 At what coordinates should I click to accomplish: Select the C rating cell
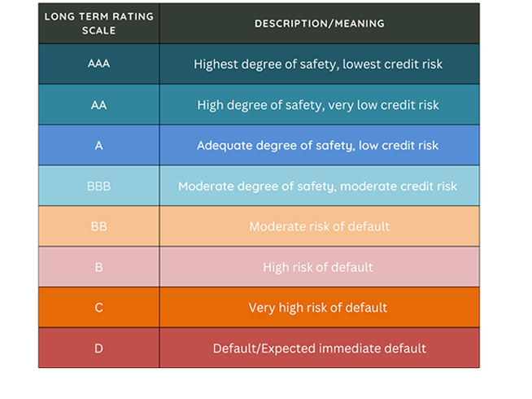pyautogui.click(x=98, y=308)
